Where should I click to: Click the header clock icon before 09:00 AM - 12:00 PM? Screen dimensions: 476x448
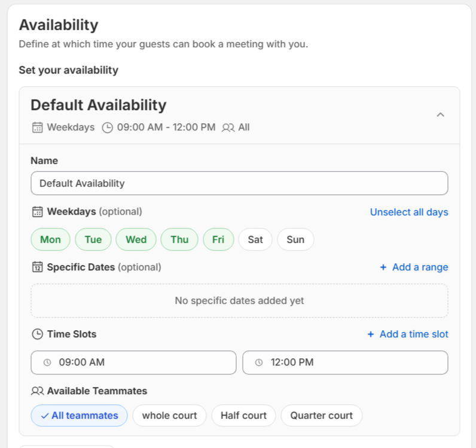coord(107,127)
